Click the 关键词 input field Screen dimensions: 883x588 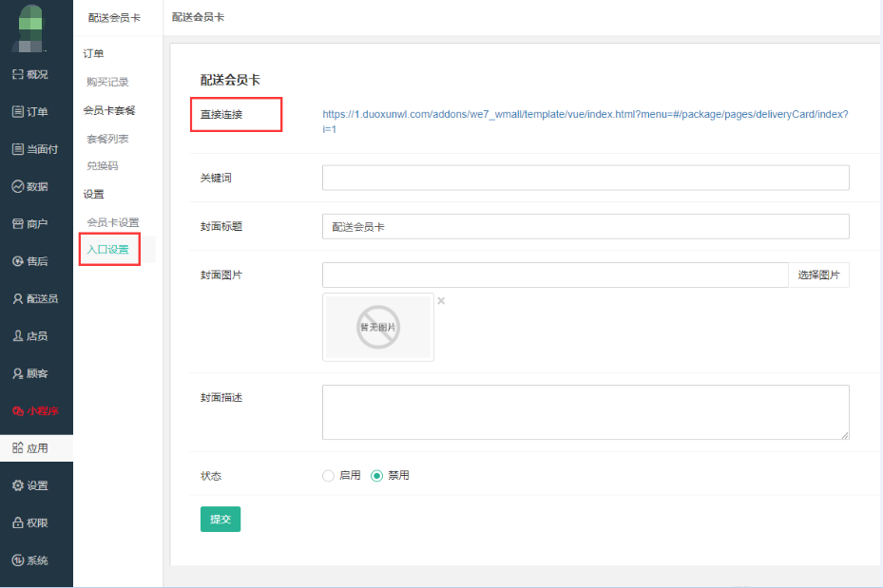point(585,178)
